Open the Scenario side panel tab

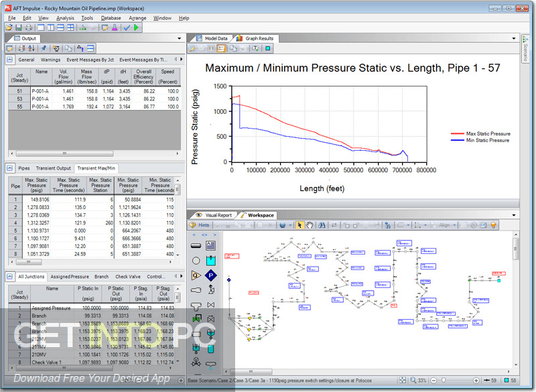(525, 49)
